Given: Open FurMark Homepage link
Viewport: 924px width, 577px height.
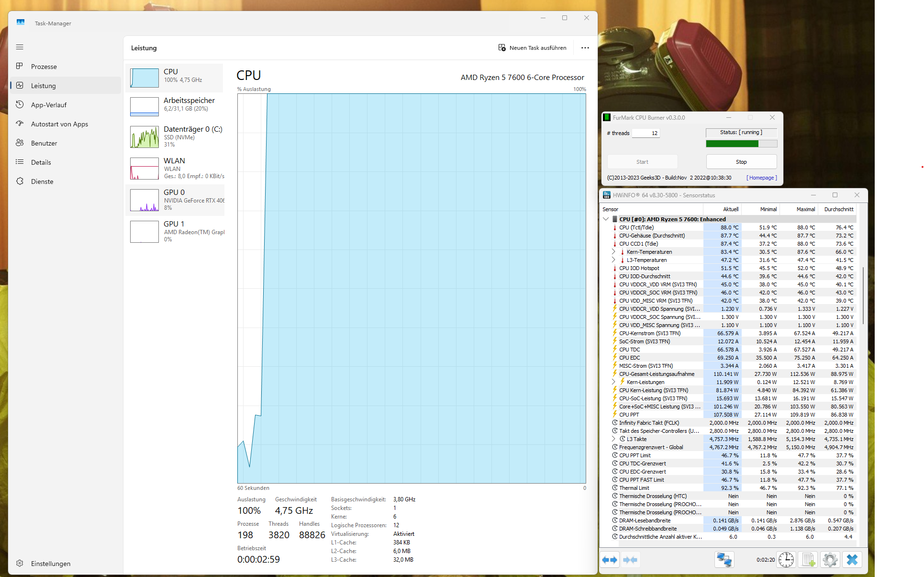Looking at the screenshot, I should coord(761,178).
